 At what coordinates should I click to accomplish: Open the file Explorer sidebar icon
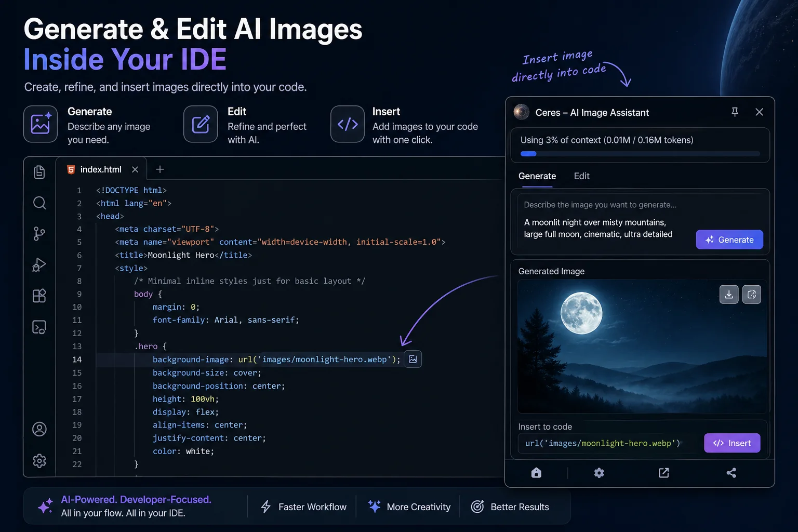click(39, 172)
